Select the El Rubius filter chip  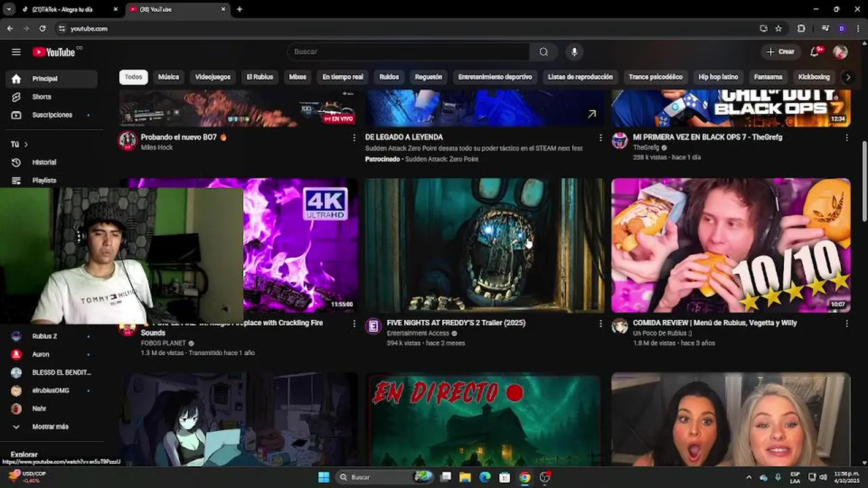[x=260, y=77]
